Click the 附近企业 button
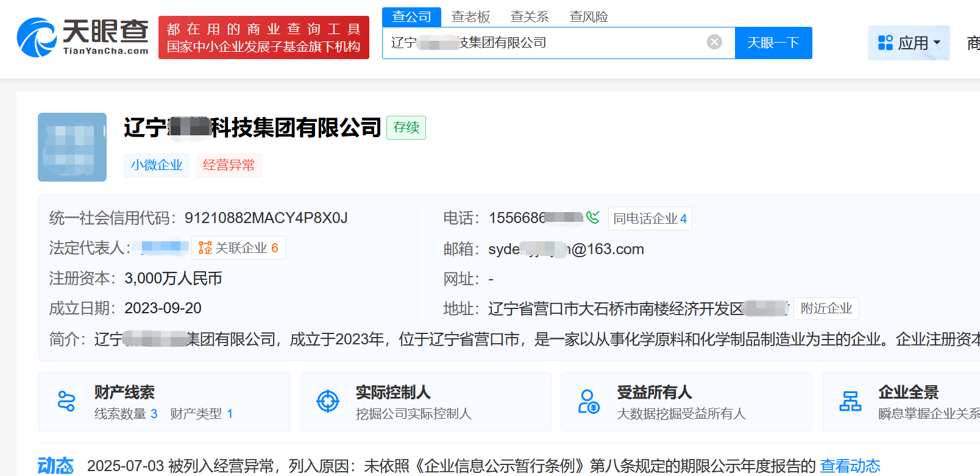Image resolution: width=980 pixels, height=476 pixels. 826,308
